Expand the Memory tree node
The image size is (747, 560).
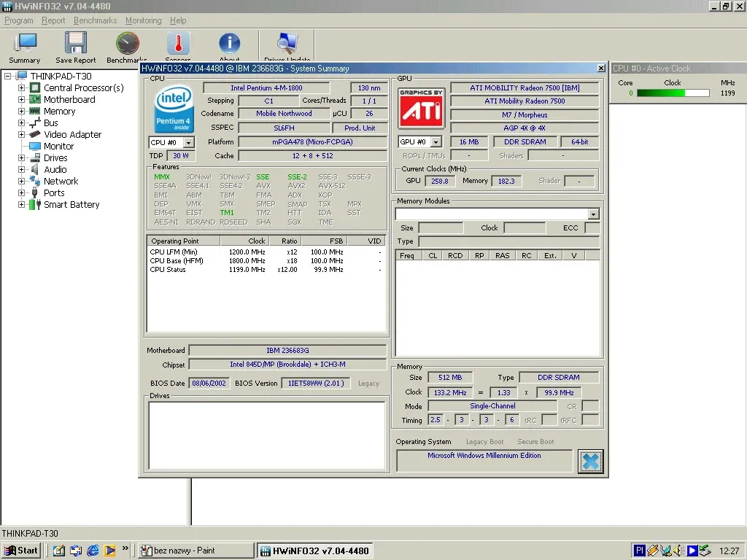pos(21,111)
